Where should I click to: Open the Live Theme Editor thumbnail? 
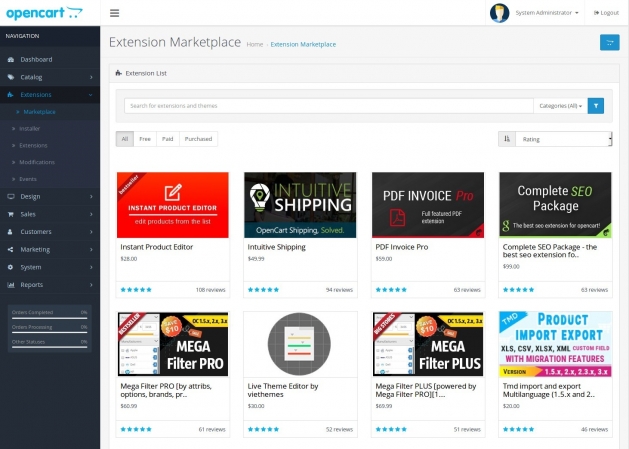click(300, 344)
